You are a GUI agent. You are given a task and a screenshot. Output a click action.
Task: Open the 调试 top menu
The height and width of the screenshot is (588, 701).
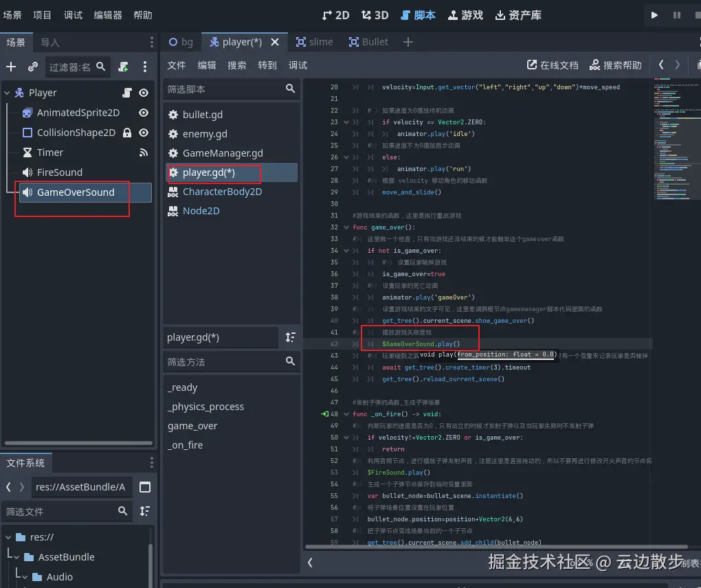point(73,15)
